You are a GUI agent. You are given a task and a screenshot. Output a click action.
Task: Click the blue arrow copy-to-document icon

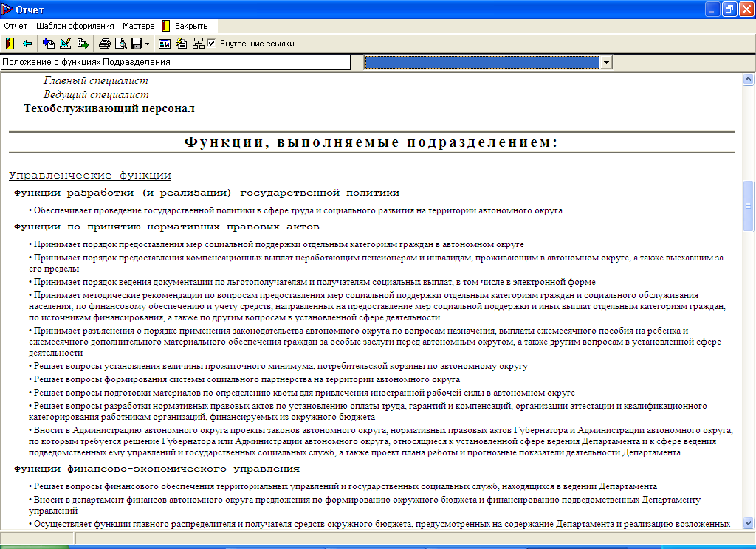coord(49,44)
